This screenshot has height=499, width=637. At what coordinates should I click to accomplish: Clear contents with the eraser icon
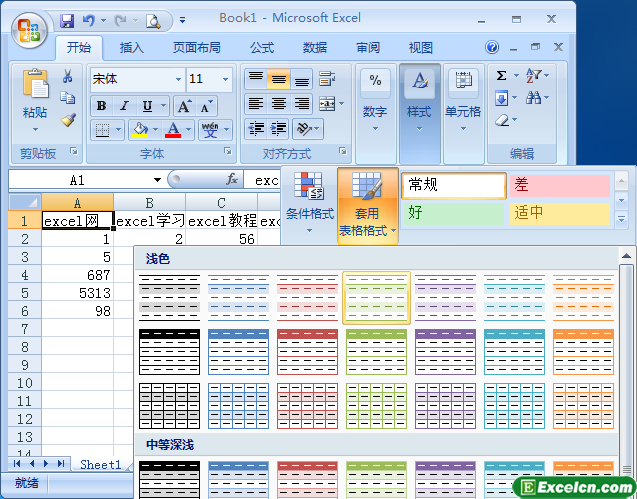[503, 120]
